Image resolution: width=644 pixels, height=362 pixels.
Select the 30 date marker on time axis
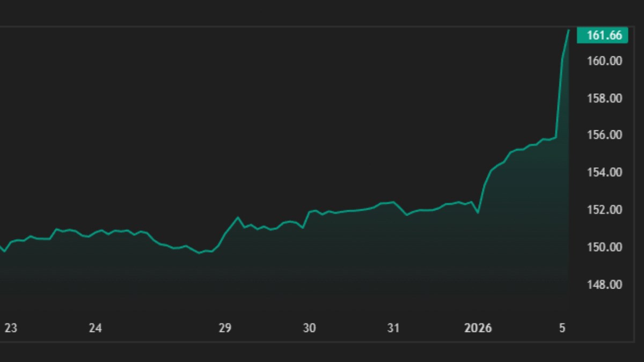click(309, 328)
